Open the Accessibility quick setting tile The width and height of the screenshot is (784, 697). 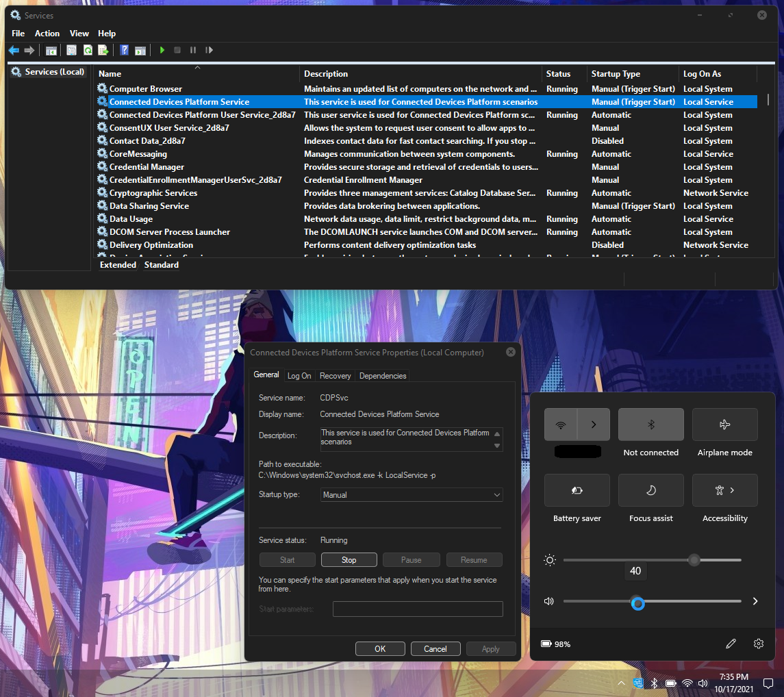click(x=725, y=490)
